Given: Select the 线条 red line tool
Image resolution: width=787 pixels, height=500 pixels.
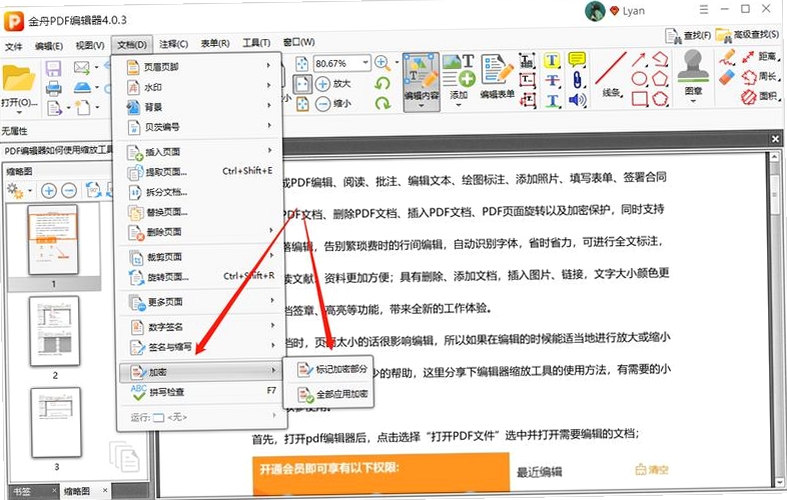Looking at the screenshot, I should pos(611,74).
